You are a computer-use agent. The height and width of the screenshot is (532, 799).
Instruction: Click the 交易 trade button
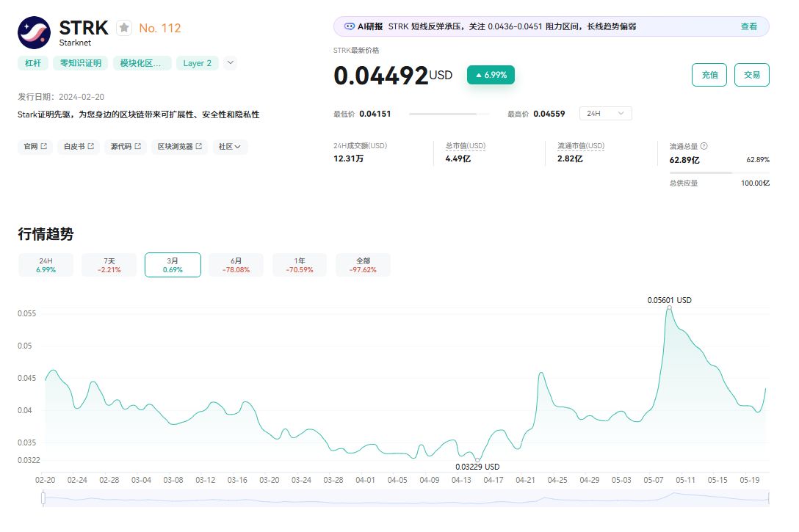(751, 75)
